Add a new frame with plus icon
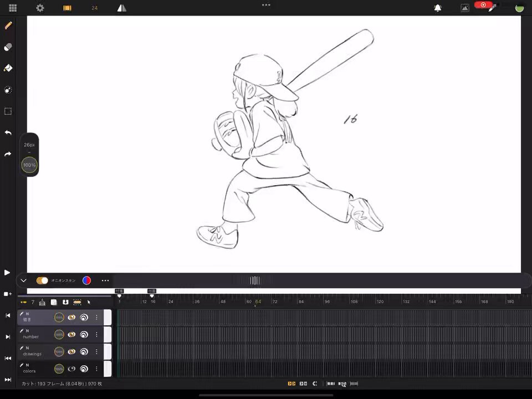 point(7,294)
